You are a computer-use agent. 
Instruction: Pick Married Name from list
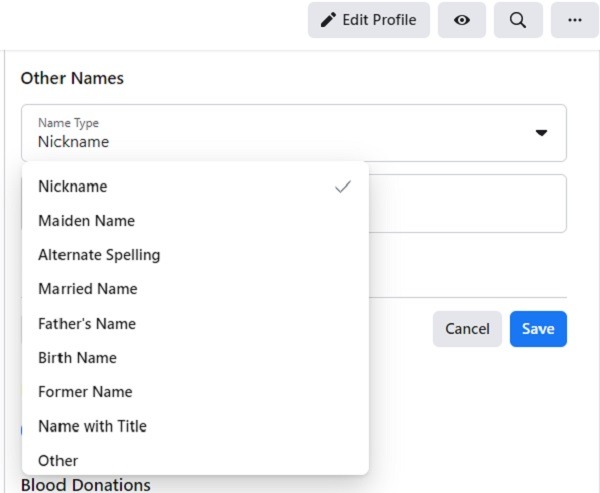coord(195,289)
